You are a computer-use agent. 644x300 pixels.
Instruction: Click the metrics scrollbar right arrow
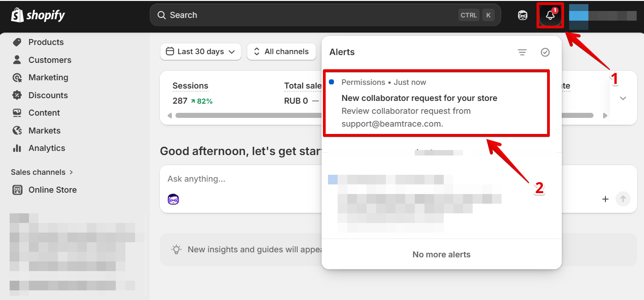(605, 116)
